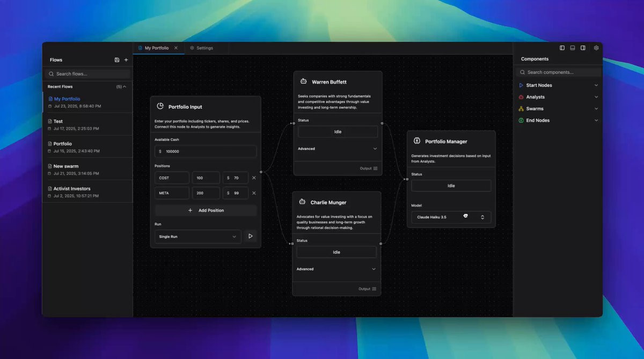
Task: Toggle the bottom panel layout icon
Action: point(573,48)
